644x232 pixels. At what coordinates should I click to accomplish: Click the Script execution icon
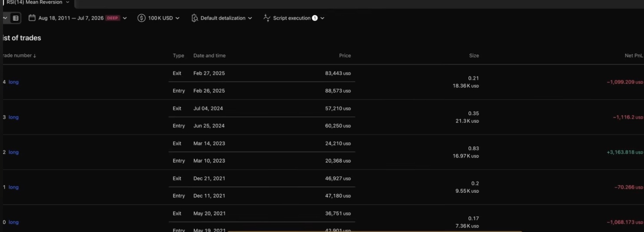click(x=267, y=18)
